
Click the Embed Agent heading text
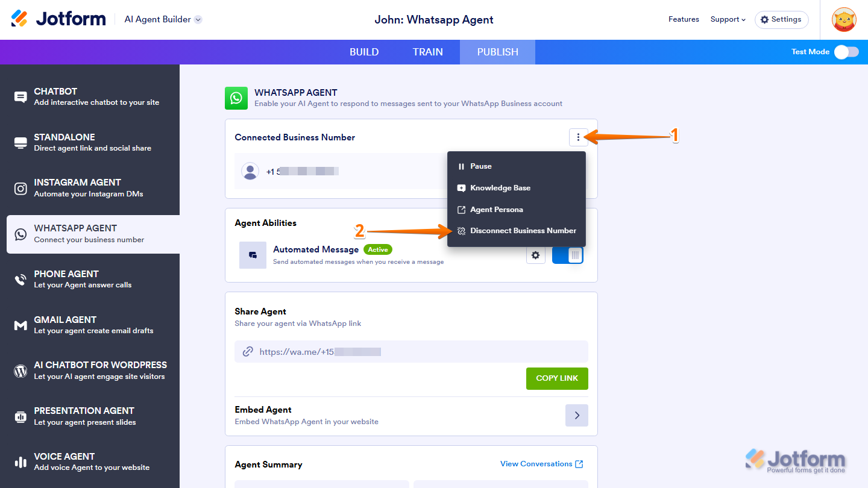[x=263, y=410]
